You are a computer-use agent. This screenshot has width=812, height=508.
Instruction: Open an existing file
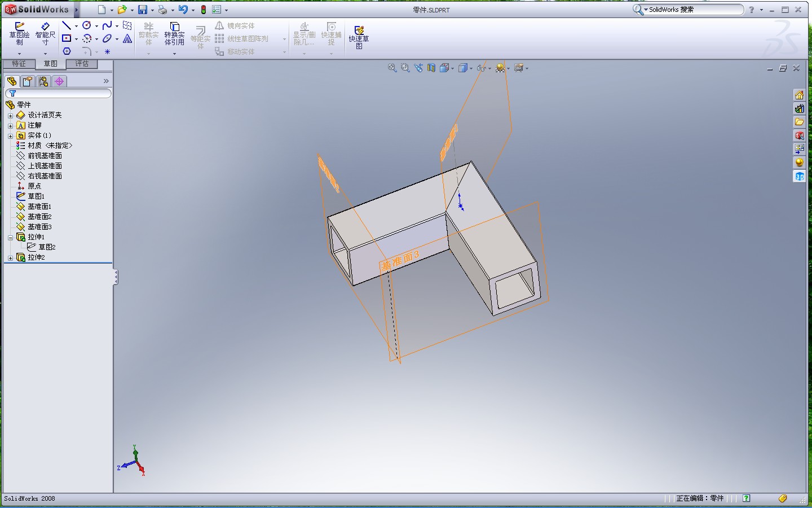click(x=122, y=10)
